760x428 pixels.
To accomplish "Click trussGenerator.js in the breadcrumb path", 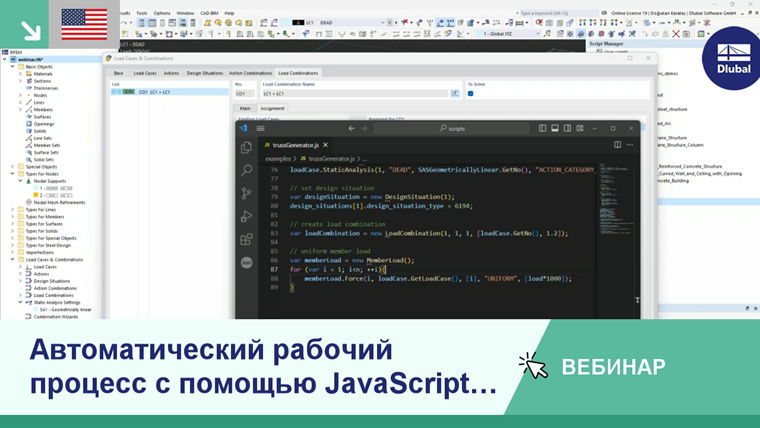I will (x=332, y=159).
